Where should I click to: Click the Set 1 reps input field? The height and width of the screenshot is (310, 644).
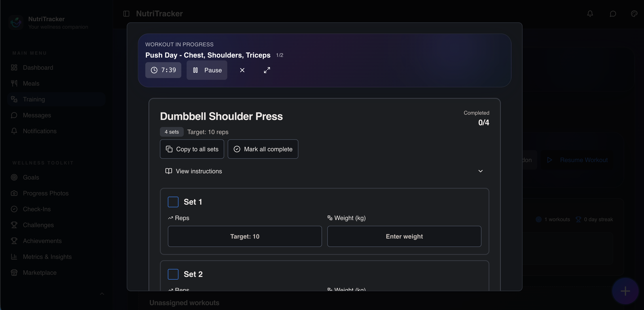(x=244, y=236)
